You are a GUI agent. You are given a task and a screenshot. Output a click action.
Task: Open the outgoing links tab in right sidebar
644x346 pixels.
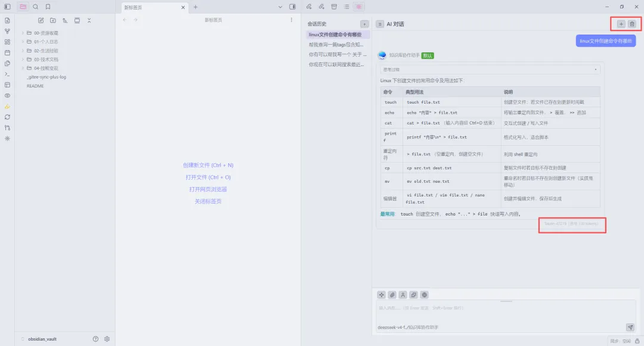click(321, 7)
